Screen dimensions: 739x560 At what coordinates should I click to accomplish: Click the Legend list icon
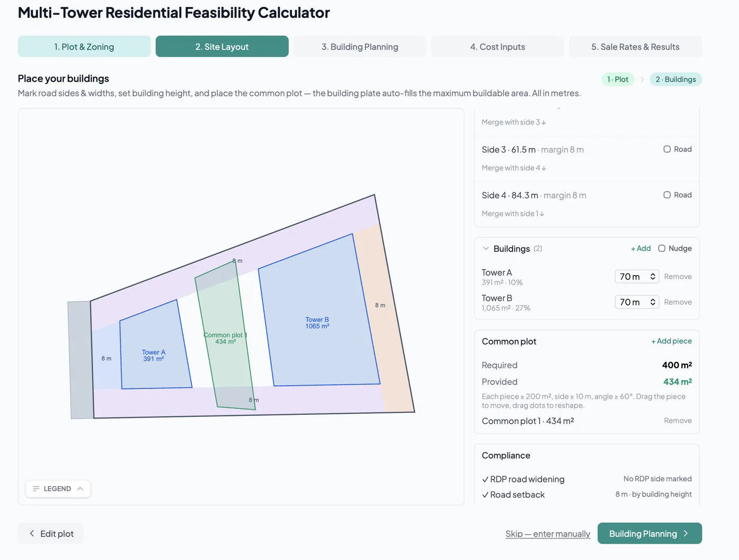tap(36, 489)
